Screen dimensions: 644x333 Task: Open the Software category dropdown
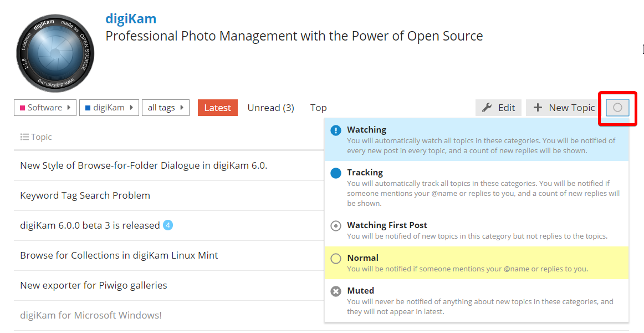(x=45, y=108)
